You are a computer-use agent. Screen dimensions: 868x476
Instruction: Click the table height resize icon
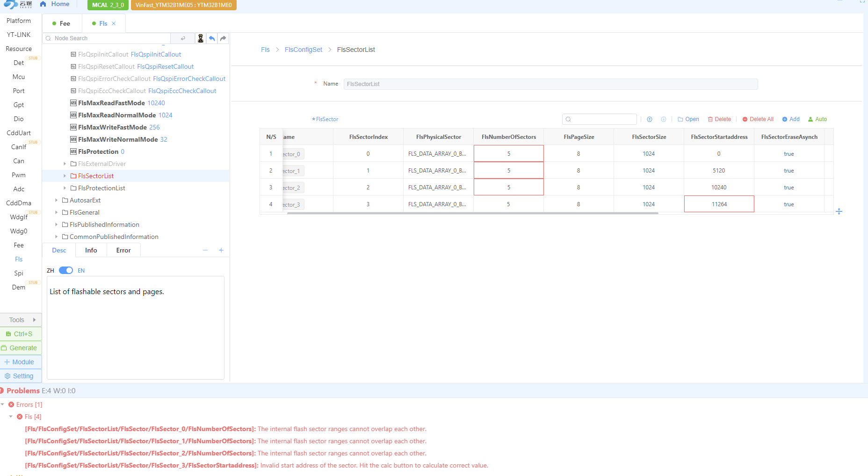[x=839, y=212]
